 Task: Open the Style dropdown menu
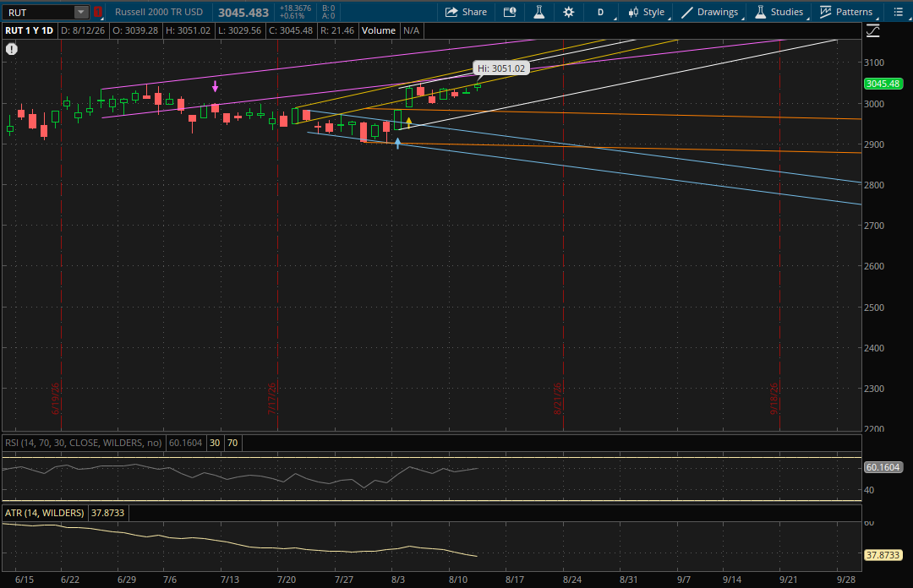click(647, 12)
